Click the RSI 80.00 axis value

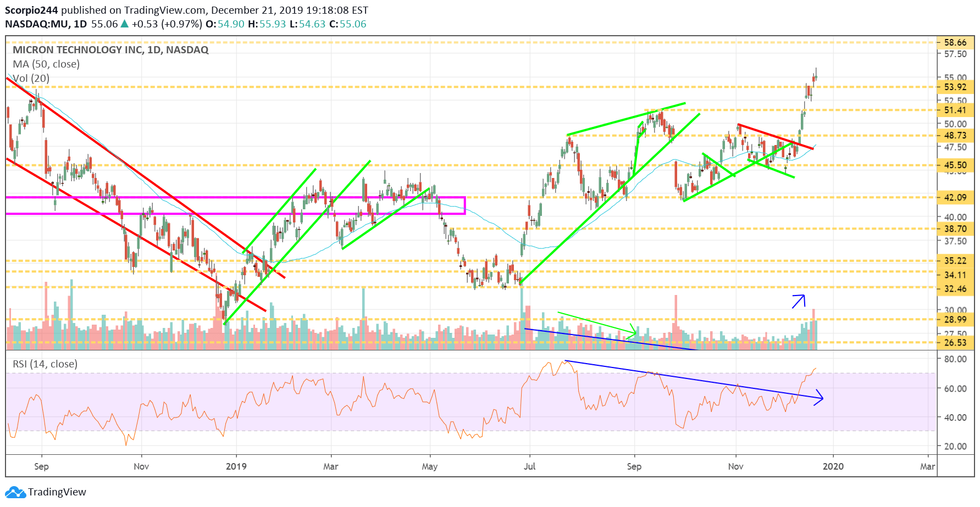pos(955,359)
